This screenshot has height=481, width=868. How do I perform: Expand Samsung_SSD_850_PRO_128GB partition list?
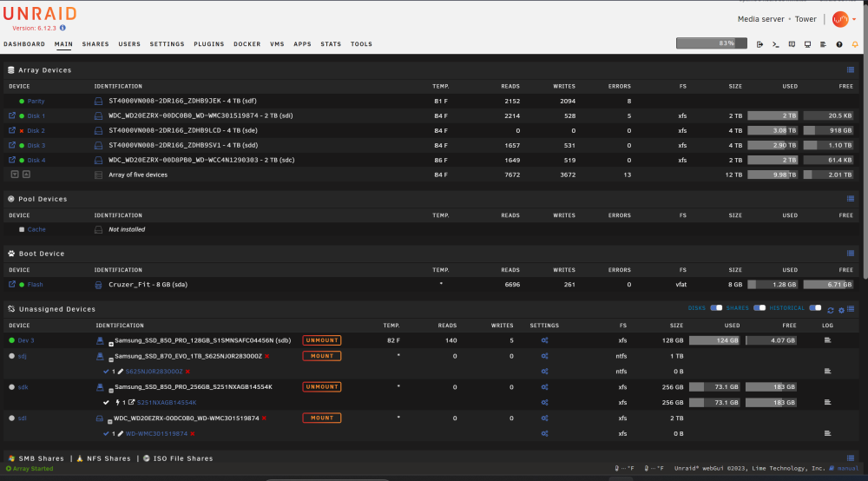pos(111,345)
